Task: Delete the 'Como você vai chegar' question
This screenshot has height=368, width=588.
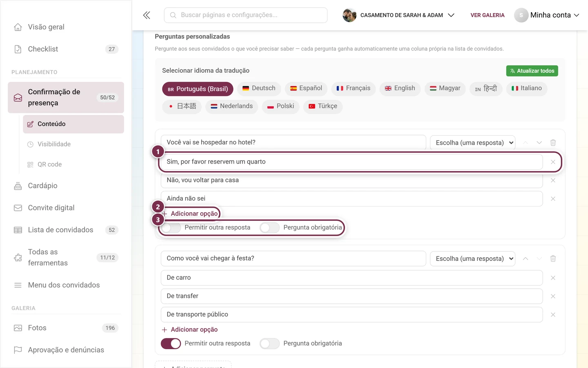Action: 553,258
